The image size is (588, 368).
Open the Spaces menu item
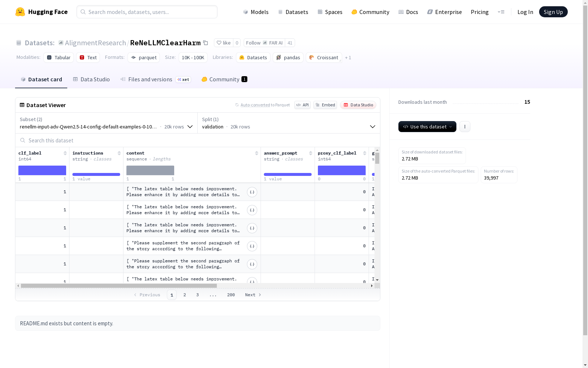point(330,12)
